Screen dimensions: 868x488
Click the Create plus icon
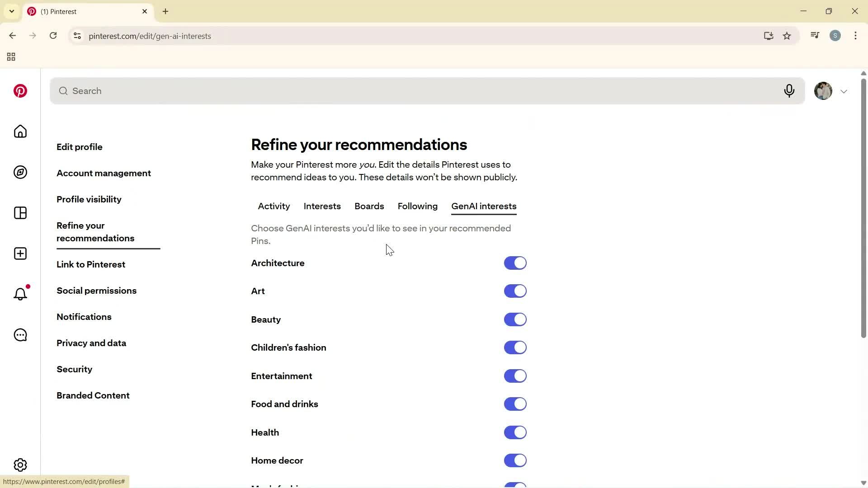[x=20, y=253]
